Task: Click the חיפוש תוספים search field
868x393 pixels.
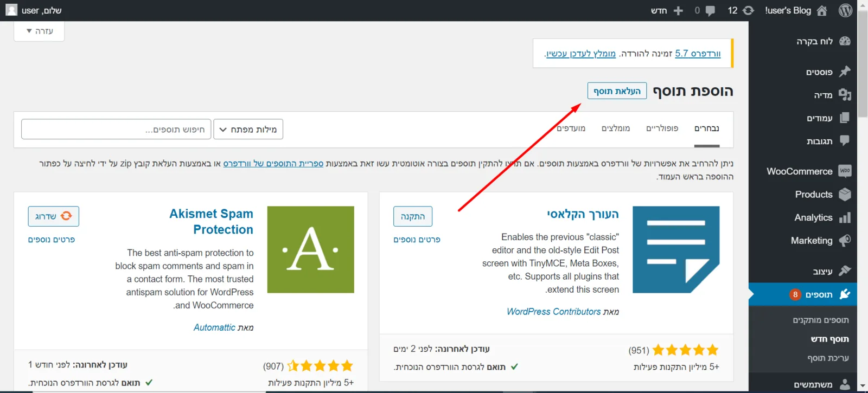Action: point(116,130)
